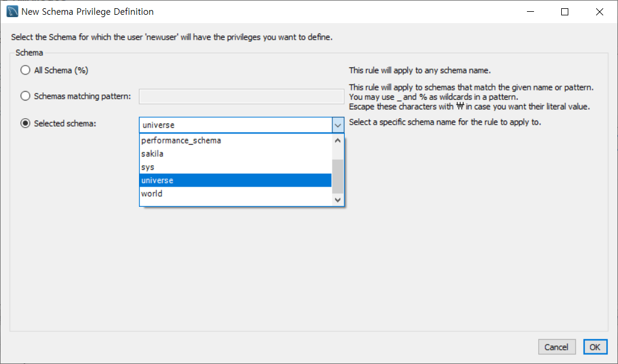Click the dropdown list scroll up arrow

point(338,140)
